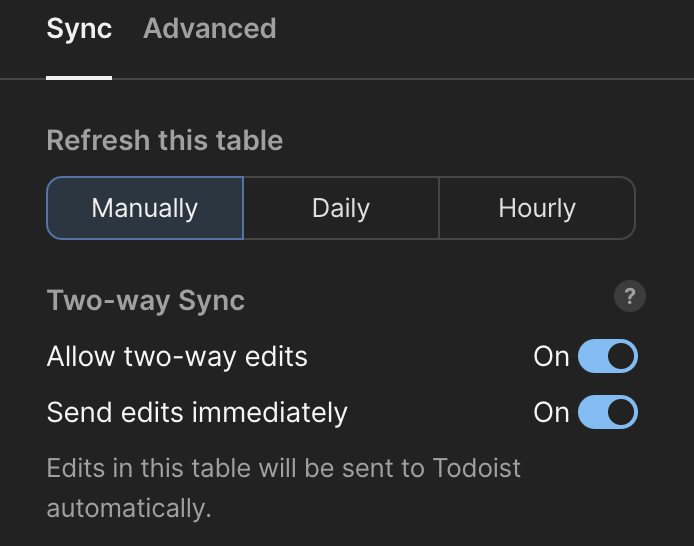Switch to the Sync tab
Viewport: 694px width, 546px height.
(x=79, y=29)
